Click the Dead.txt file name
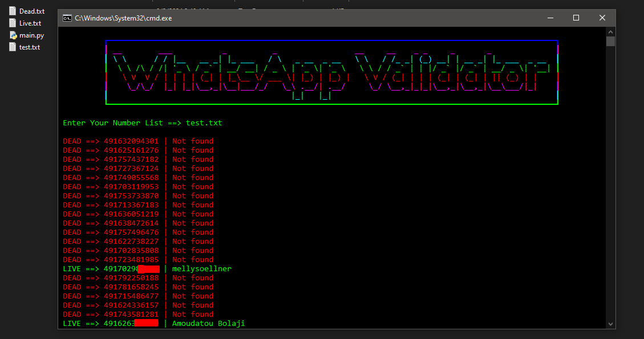This screenshot has height=339, width=644. tap(31, 11)
